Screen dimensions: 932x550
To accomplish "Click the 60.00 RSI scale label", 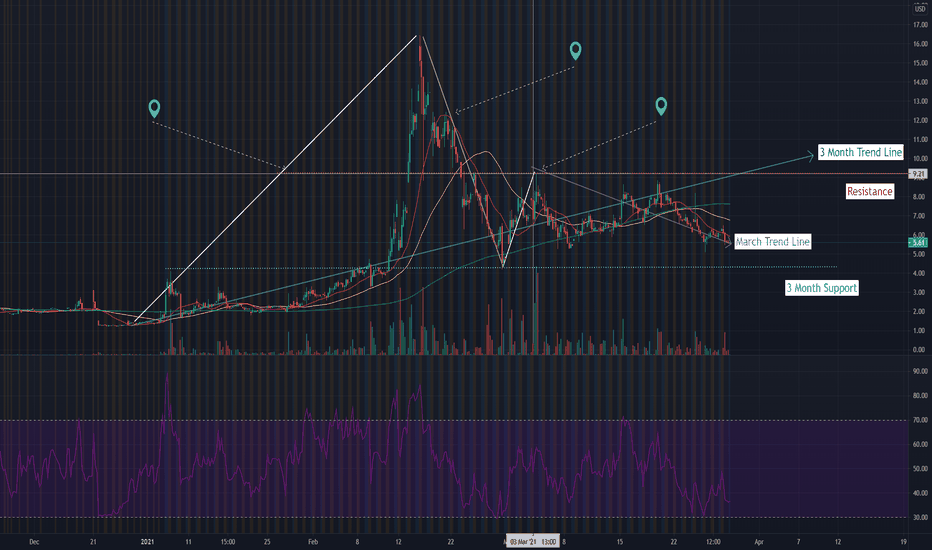I will (920, 444).
